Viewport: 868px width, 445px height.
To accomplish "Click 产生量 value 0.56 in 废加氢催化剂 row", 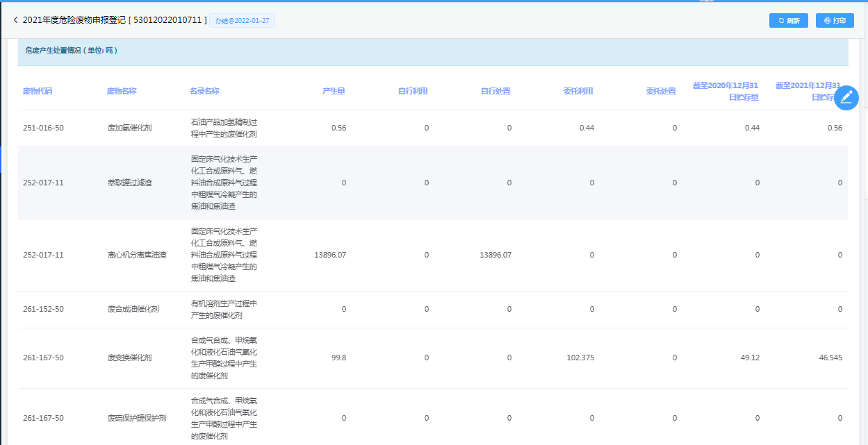I will (338, 128).
